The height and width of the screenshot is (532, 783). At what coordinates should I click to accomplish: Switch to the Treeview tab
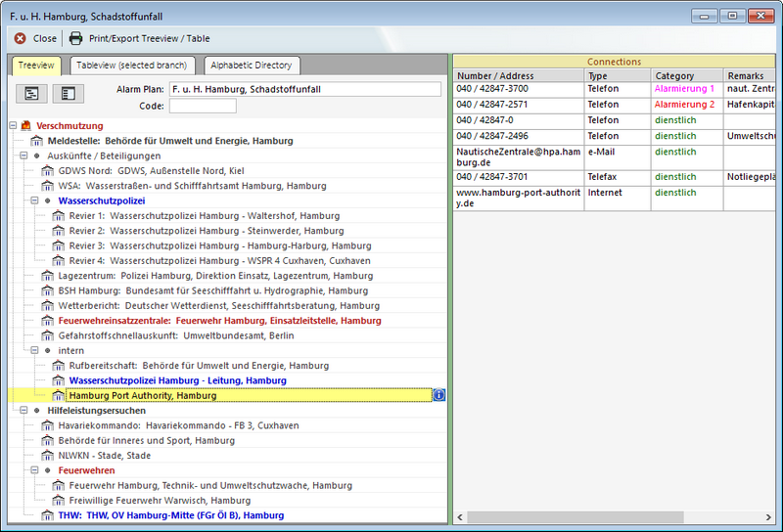pyautogui.click(x=36, y=66)
